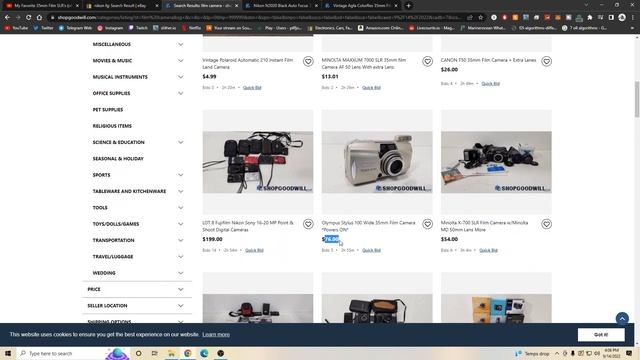The width and height of the screenshot is (640, 360).
Task: Open the Netflix bookmark
Action: (x=191, y=28)
